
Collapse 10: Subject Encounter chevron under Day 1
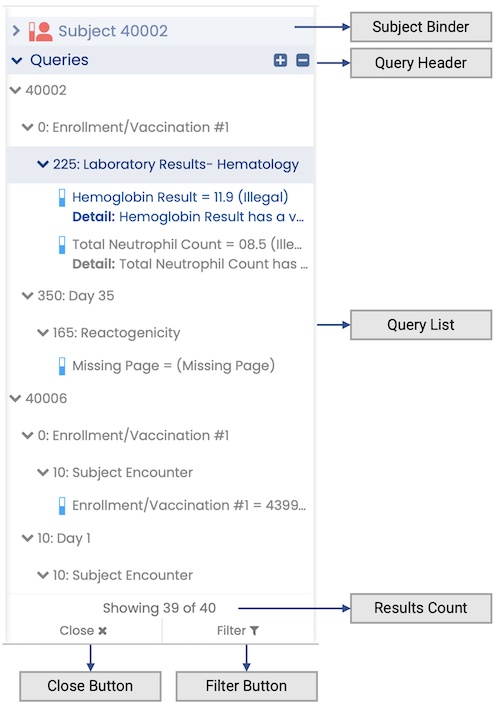[x=43, y=575]
